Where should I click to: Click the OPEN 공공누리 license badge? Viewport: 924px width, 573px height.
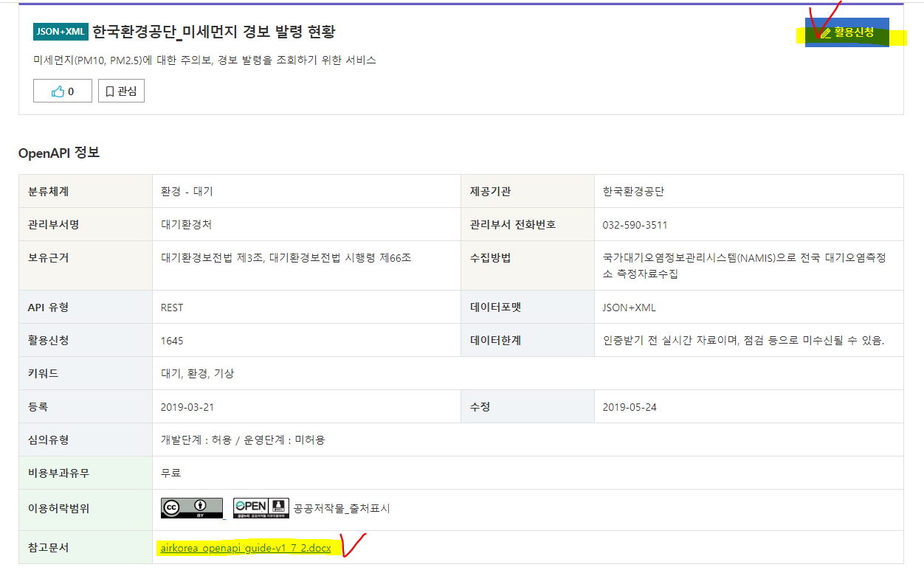261,508
